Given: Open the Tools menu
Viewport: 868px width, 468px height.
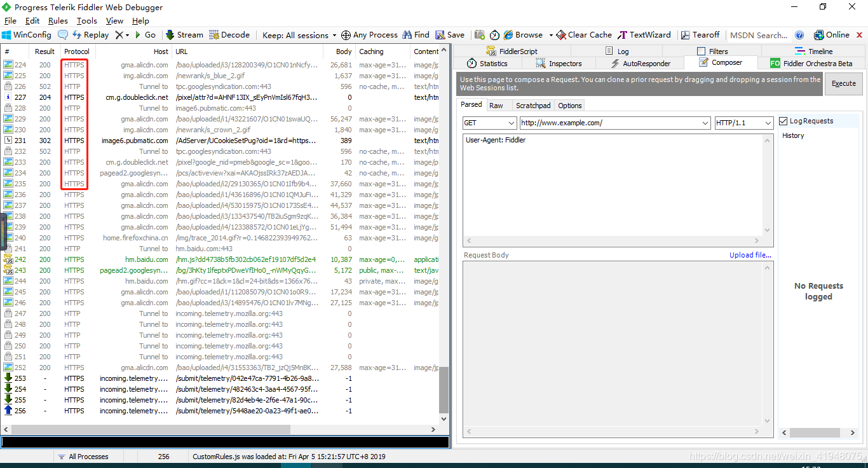Looking at the screenshot, I should click(x=87, y=21).
